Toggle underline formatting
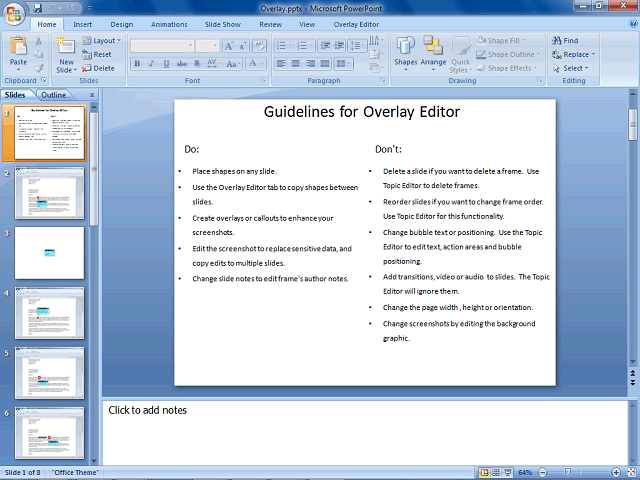This screenshot has height=480, width=640. tap(166, 63)
